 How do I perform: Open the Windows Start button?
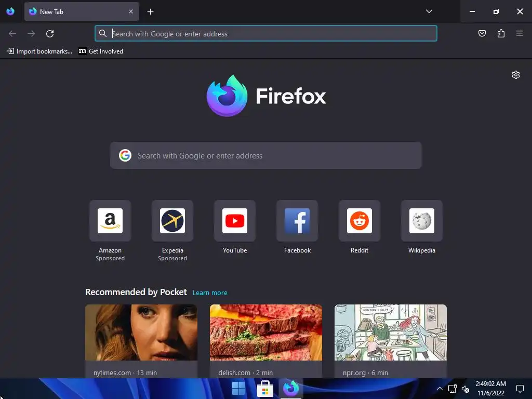tap(239, 389)
